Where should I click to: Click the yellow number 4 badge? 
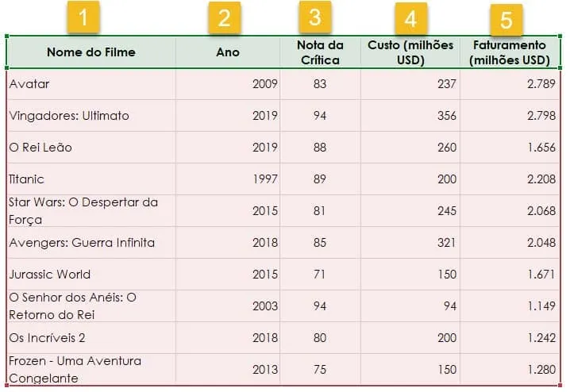(410, 18)
